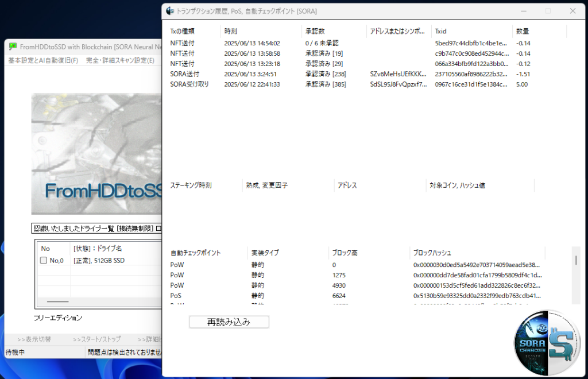The image size is (588, 379).
Task: Click address SdSL95J8FvQpzxf7...
Action: pyautogui.click(x=399, y=84)
